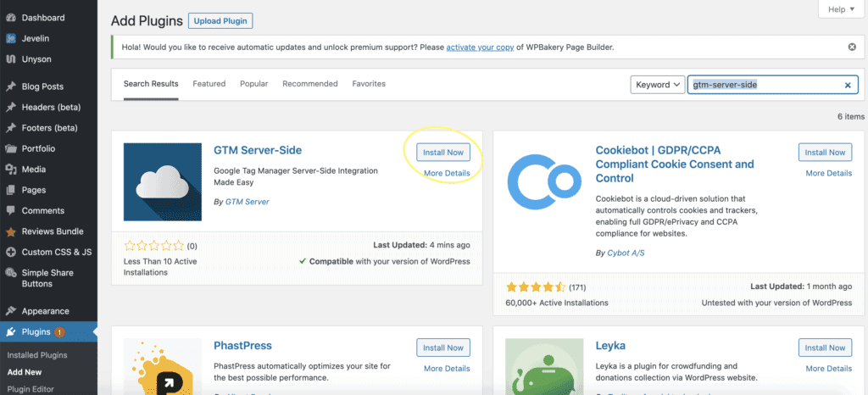Screen dimensions: 868x395
Task: Click the Unyson sidebar icon
Action: [10, 59]
